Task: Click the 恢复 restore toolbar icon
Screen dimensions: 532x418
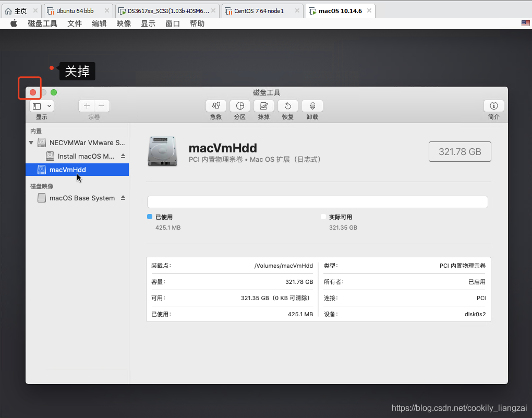Action: click(x=288, y=106)
